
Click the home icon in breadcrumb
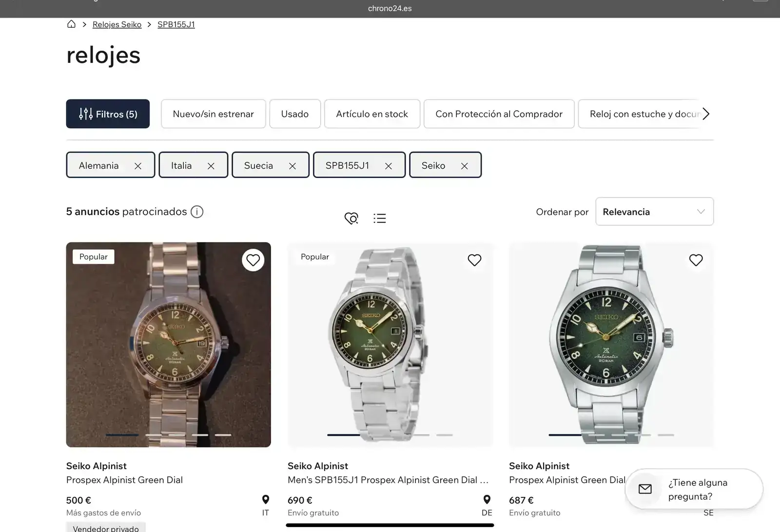(71, 24)
